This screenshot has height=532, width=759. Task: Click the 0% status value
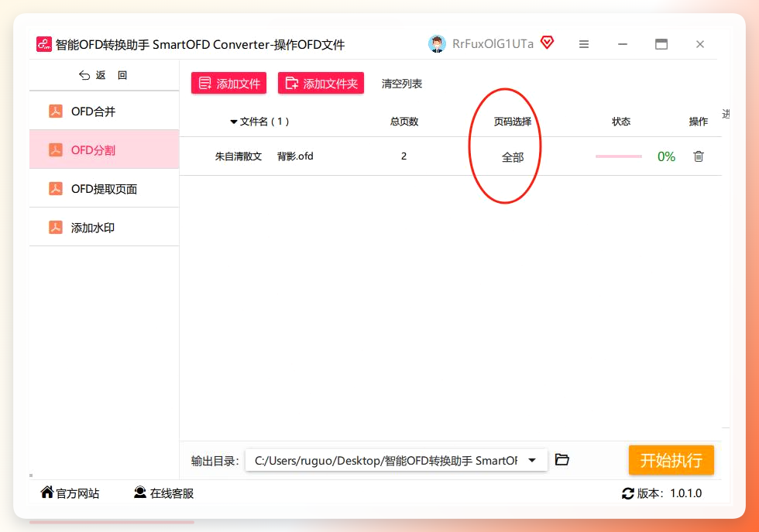pos(666,156)
